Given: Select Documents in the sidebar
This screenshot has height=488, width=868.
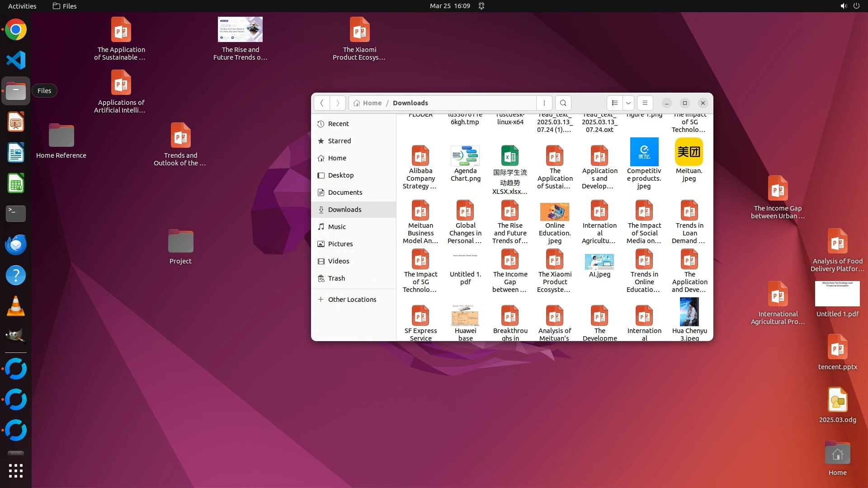Looking at the screenshot, I should point(345,192).
